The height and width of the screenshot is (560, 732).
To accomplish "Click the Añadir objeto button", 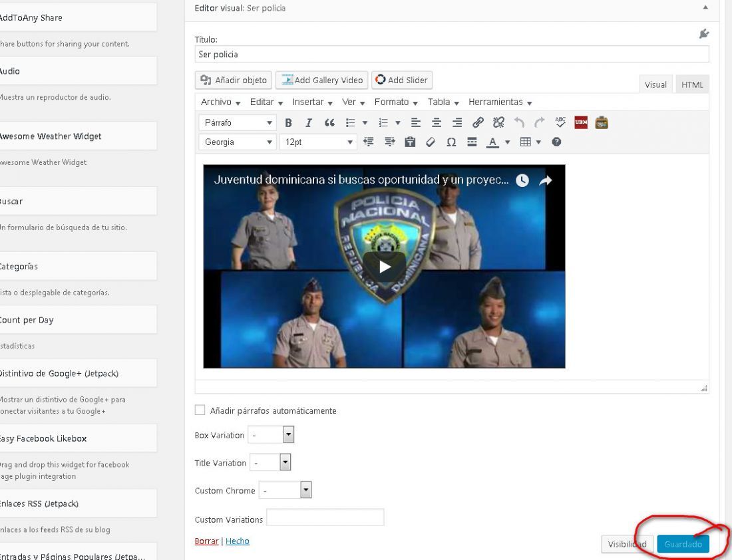I will (234, 80).
